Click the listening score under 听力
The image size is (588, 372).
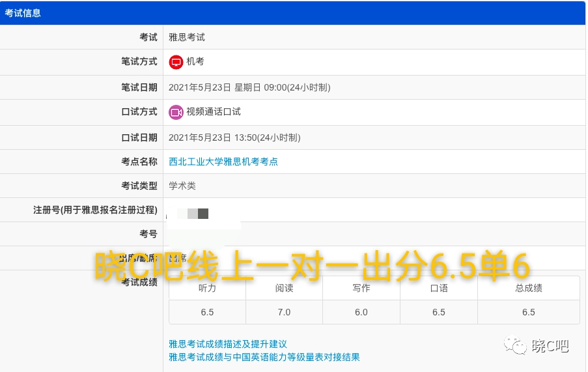pos(207,312)
